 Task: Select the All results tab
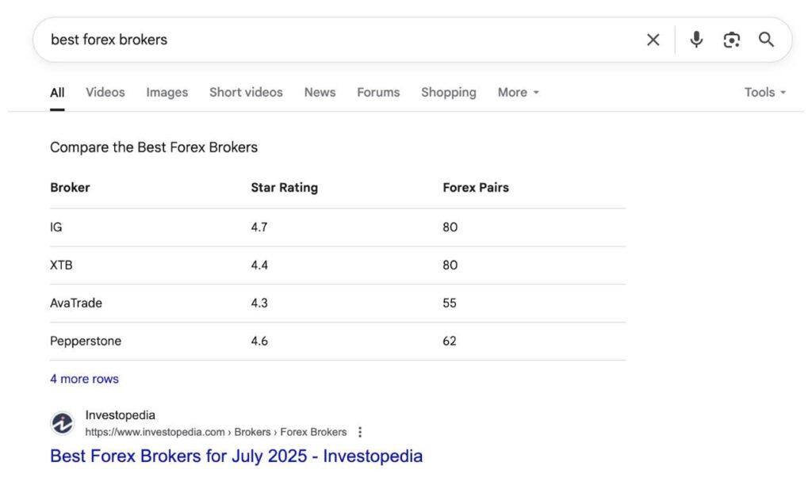point(57,93)
